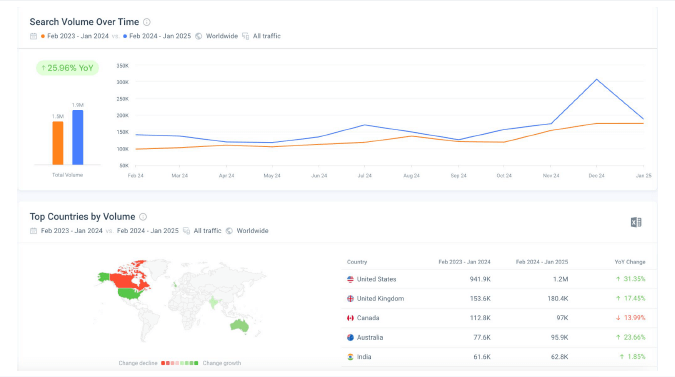Click the 941.9K value for United States
Image resolution: width=675 pixels, height=377 pixels.
(x=480, y=279)
